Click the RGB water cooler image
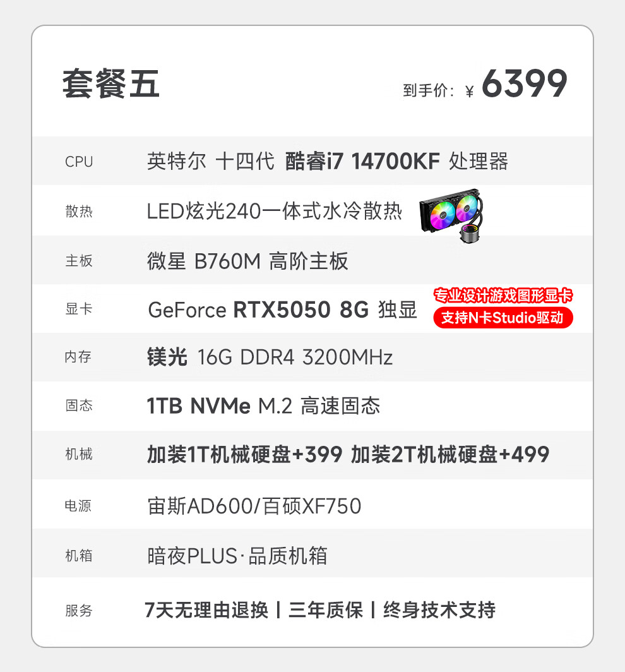The width and height of the screenshot is (625, 672). click(x=451, y=215)
